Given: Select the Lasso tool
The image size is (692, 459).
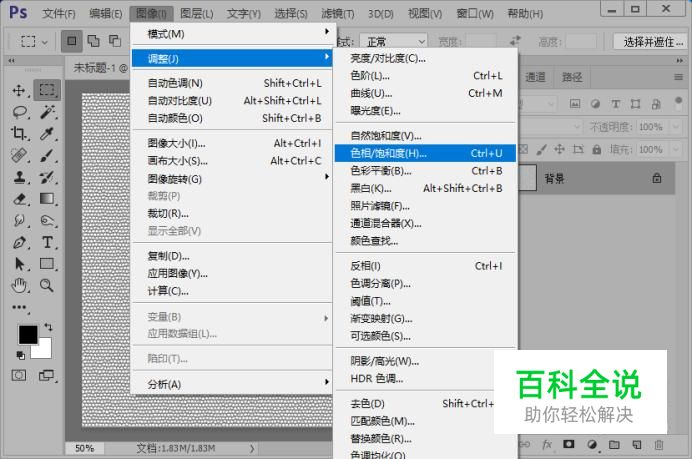Looking at the screenshot, I should click(19, 112).
